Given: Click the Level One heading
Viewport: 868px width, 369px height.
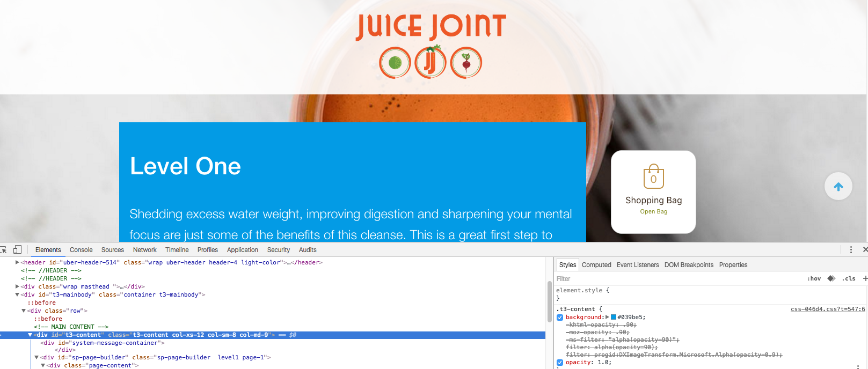Looking at the screenshot, I should click(186, 166).
